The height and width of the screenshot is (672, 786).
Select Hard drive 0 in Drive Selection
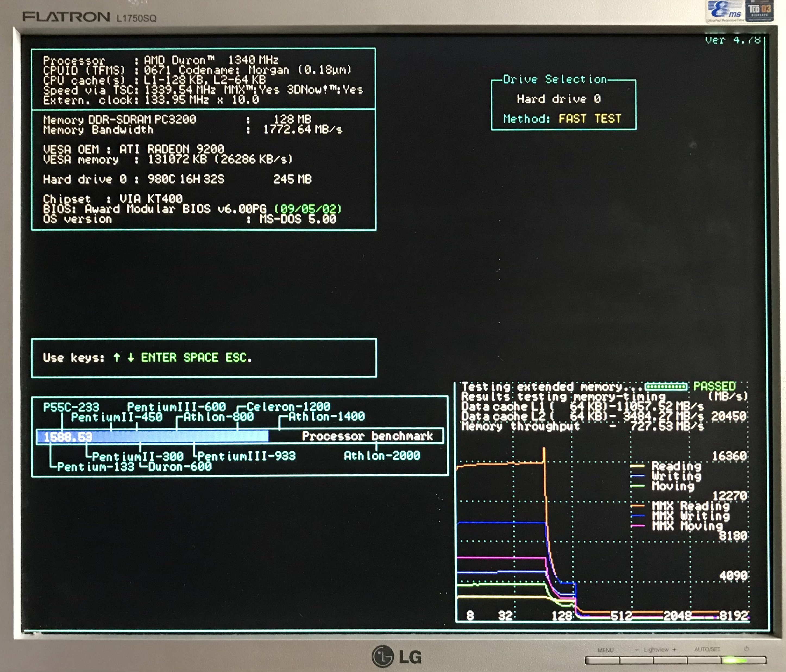pos(559,99)
